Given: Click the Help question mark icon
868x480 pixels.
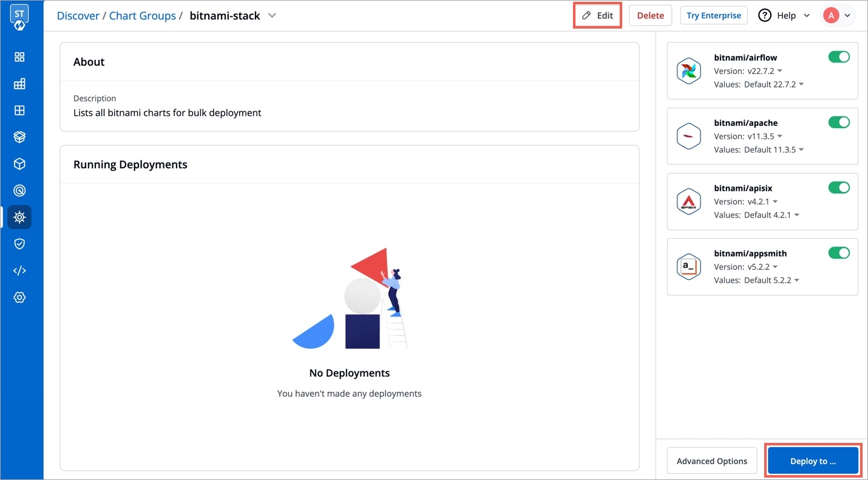Looking at the screenshot, I should (765, 15).
